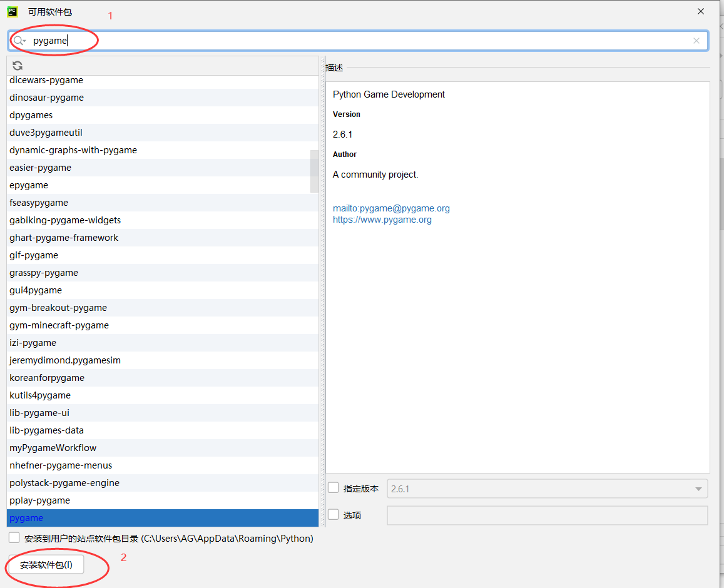This screenshot has width=724, height=588.
Task: Enable the options checkbox
Action: pyautogui.click(x=334, y=515)
